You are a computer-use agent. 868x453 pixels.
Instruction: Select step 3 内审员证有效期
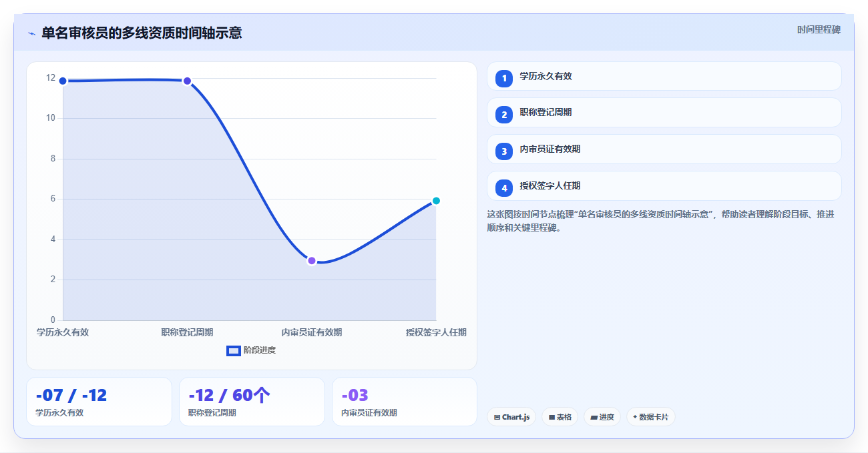point(664,149)
